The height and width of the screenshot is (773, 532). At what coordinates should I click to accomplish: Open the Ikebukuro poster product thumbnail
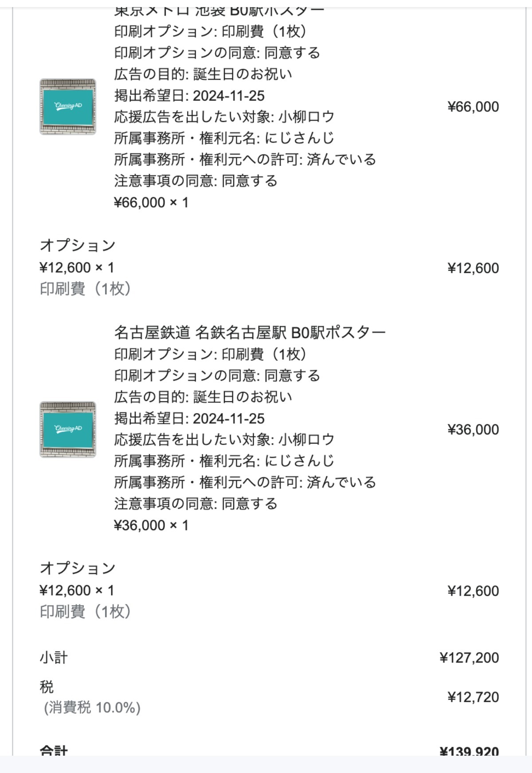(x=68, y=107)
